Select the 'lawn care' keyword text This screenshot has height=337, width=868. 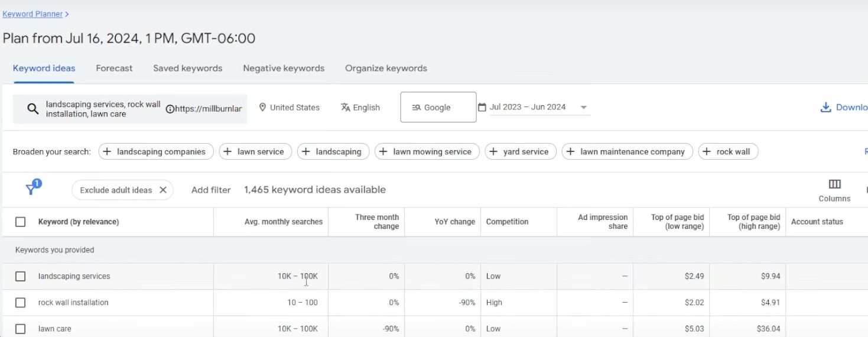55,329
